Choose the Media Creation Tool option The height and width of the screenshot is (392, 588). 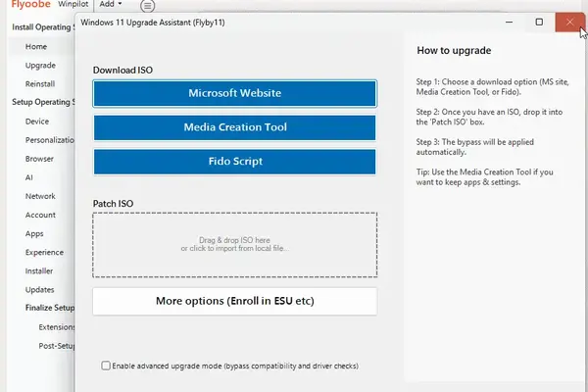[234, 127]
